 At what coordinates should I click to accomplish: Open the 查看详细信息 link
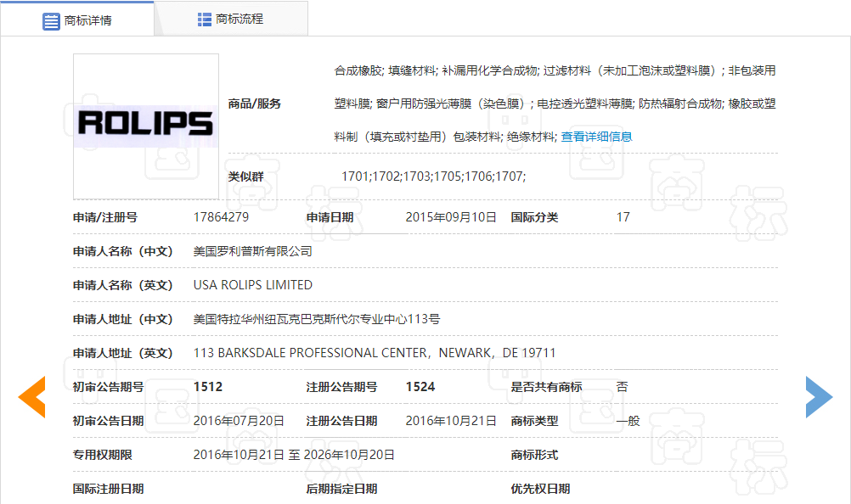(x=596, y=137)
